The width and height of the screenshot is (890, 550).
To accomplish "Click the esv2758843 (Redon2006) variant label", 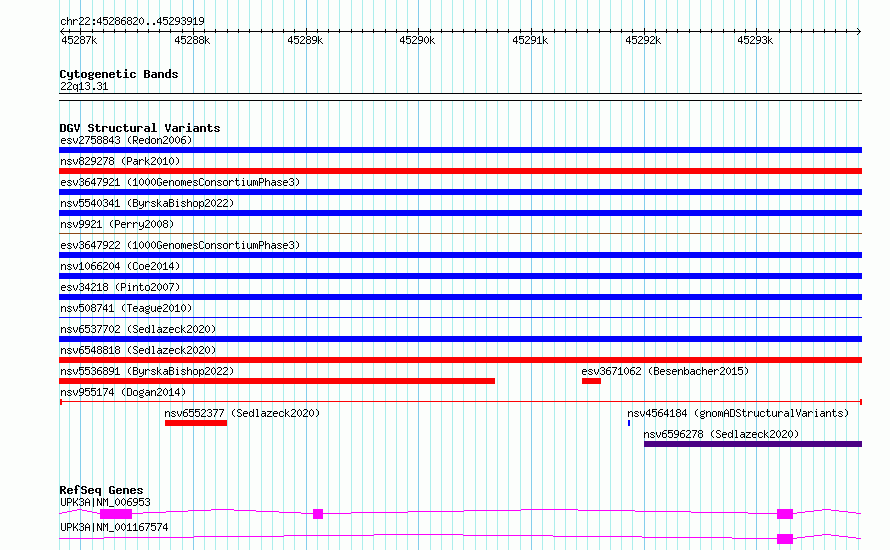I will tap(126, 140).
